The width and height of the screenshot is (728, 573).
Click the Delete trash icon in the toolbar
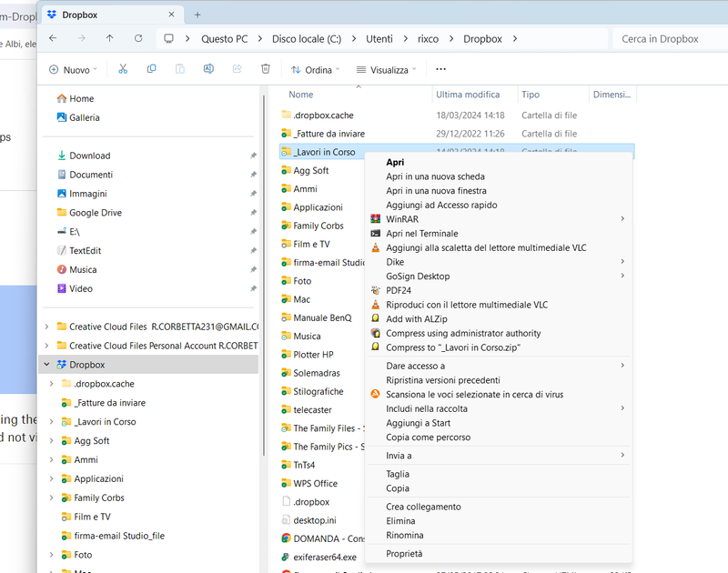[x=265, y=68]
